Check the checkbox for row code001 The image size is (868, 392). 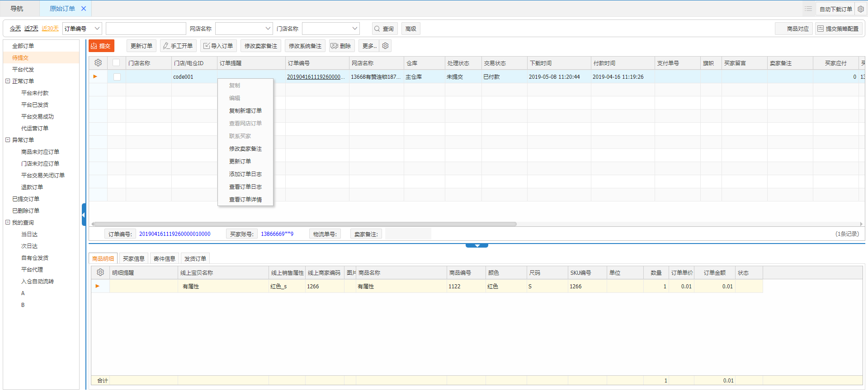117,77
